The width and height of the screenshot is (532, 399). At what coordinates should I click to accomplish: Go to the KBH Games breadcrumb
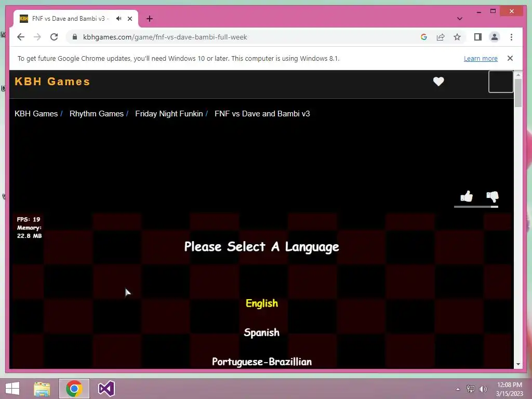pyautogui.click(x=36, y=114)
